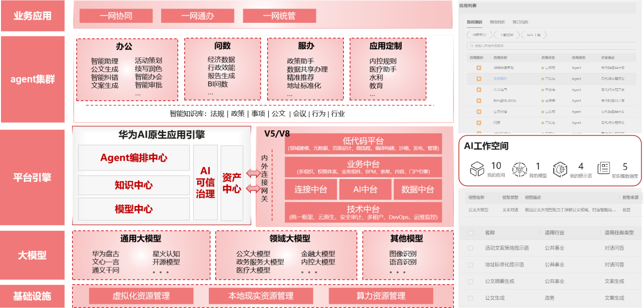Screen dimensions: 644x308
Task: Click the 知识库数据集 document icon in AI工作空间
Action: [604, 168]
